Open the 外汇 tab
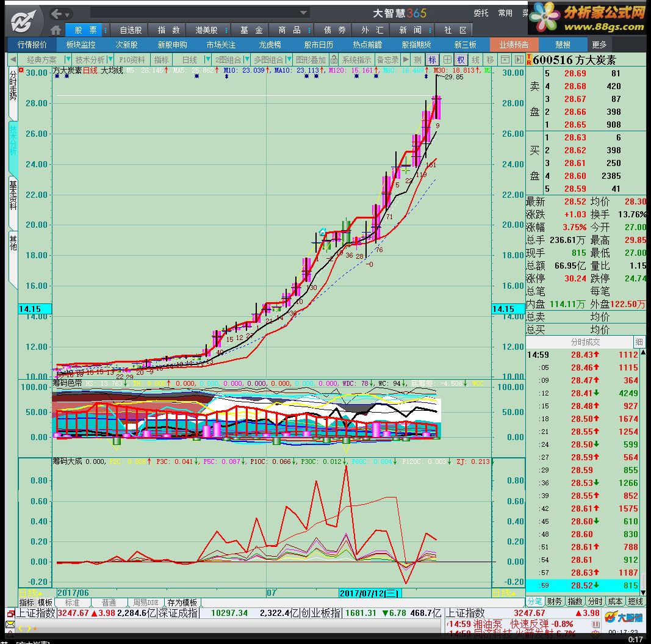 point(372,31)
